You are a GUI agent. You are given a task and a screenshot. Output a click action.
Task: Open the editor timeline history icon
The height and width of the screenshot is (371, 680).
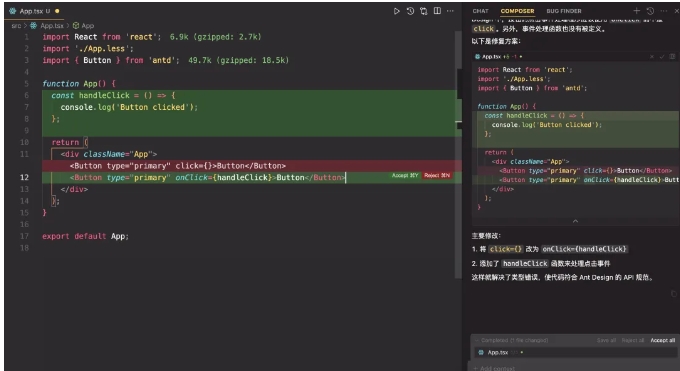410,11
